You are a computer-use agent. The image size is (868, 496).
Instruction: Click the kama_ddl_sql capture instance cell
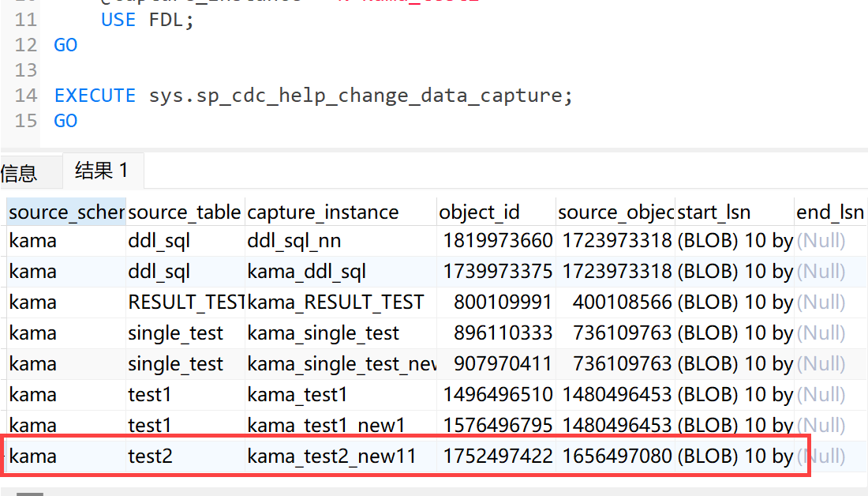pyautogui.click(x=306, y=271)
